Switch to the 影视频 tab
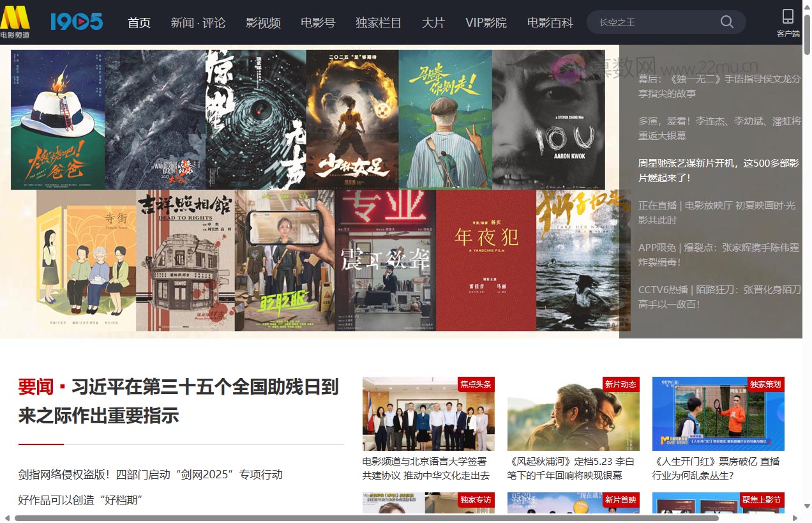Image resolution: width=812 pixels, height=523 pixels. [262, 22]
